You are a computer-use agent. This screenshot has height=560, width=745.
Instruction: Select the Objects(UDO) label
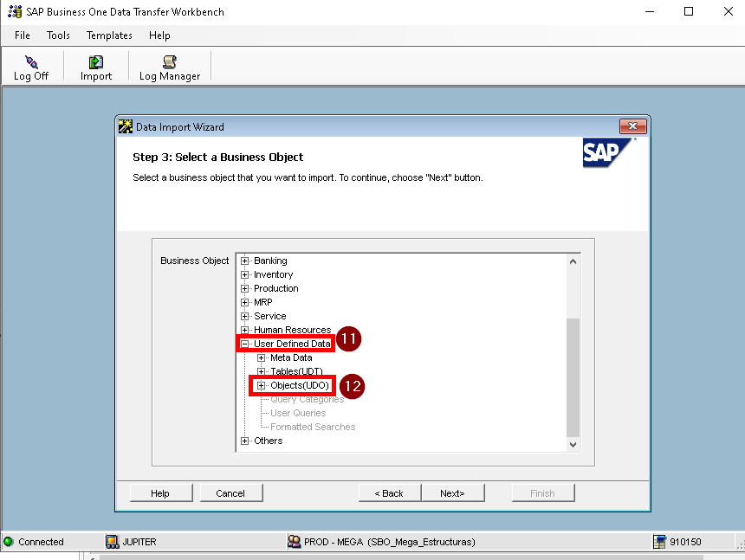click(300, 385)
